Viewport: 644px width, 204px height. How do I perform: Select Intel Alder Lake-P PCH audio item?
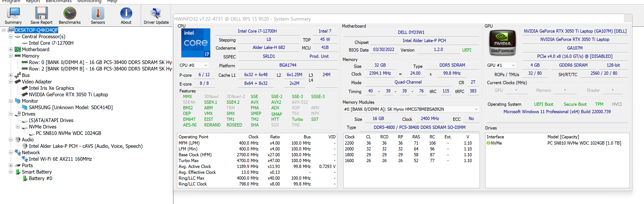click(86, 146)
